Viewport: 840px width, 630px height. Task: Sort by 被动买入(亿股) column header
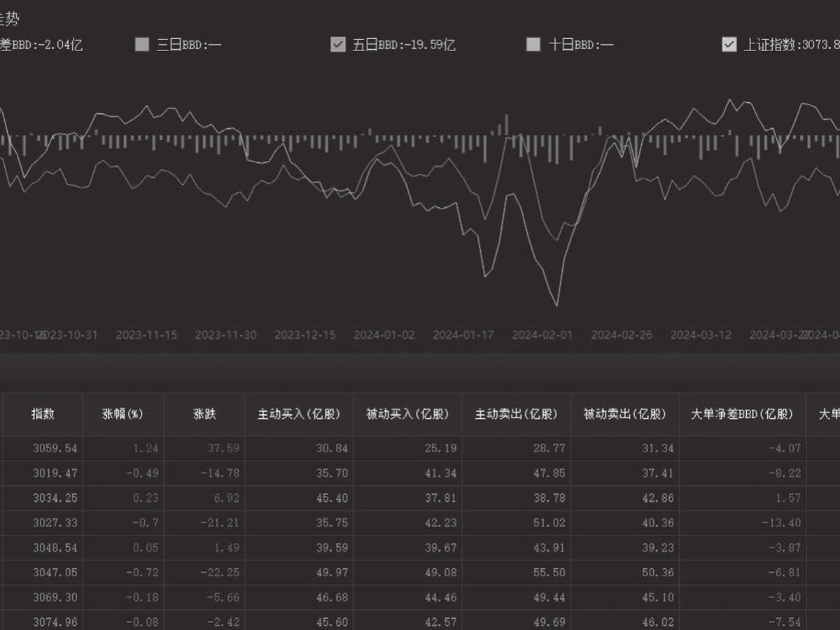407,414
